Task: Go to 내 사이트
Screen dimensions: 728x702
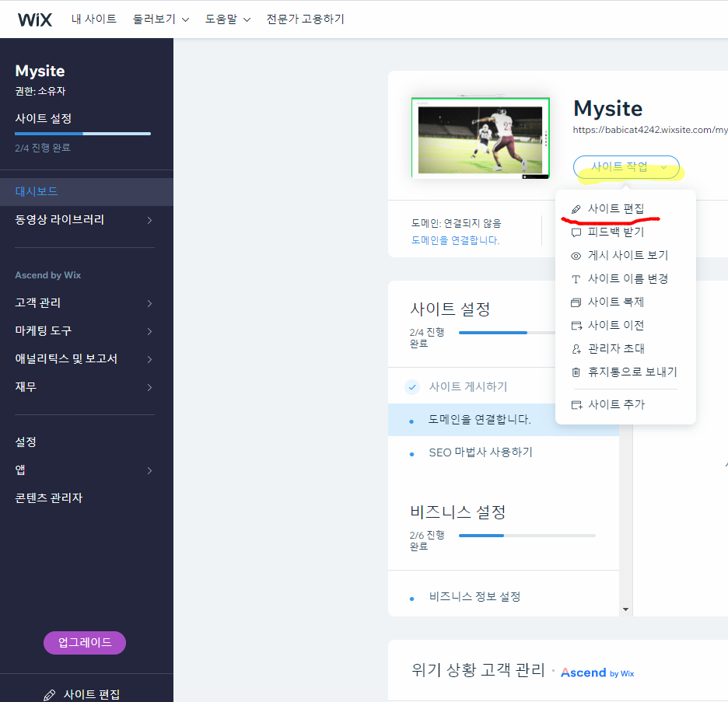Action: pos(94,19)
